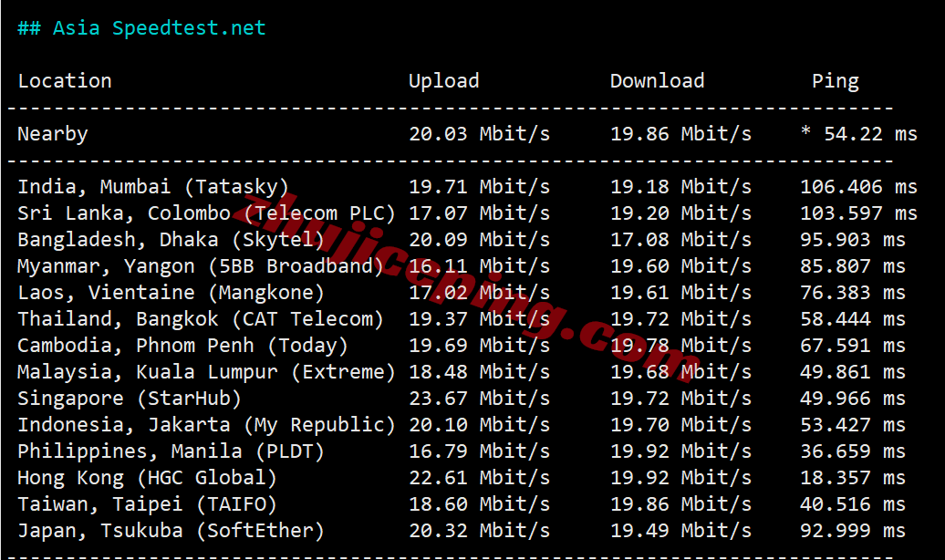Viewport: 945px width, 560px height.
Task: Click Myanmar ping 85.807 ms
Action: click(852, 266)
